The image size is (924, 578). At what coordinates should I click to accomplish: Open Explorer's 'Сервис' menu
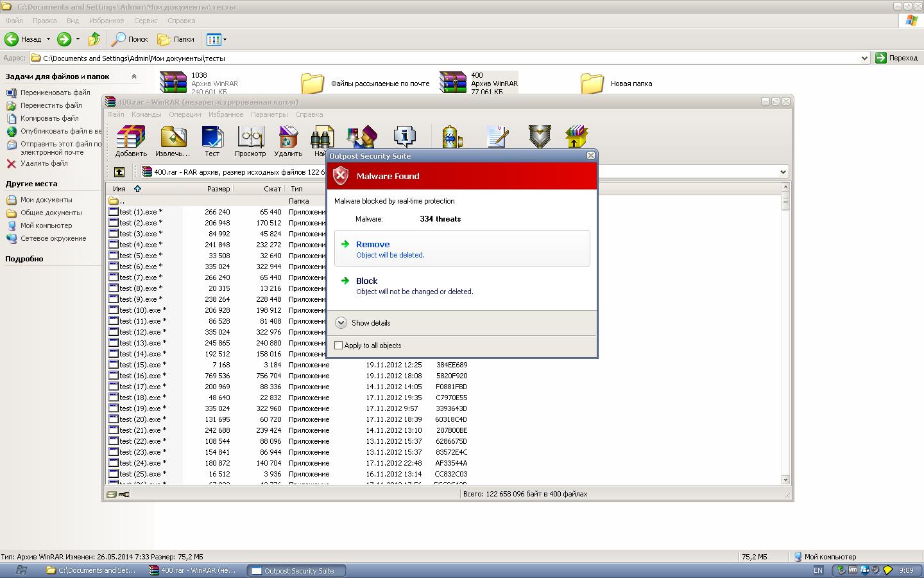146,21
